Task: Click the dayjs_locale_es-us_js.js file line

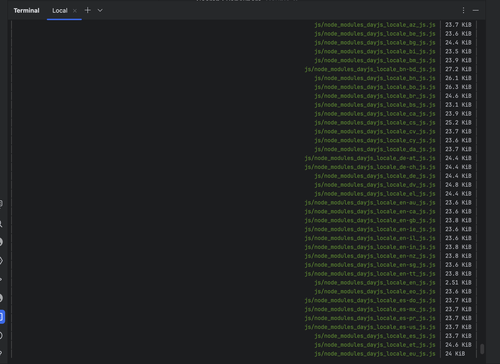Action: pos(370,327)
